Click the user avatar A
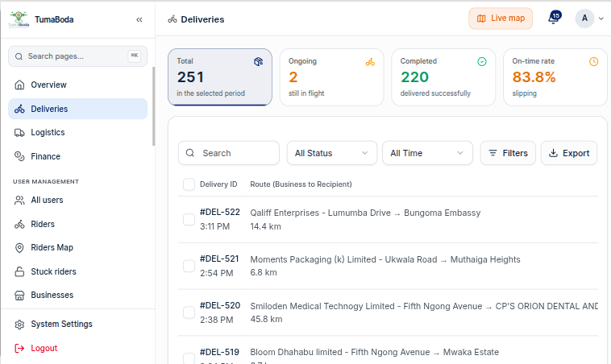This screenshot has width=611, height=364. click(x=584, y=19)
